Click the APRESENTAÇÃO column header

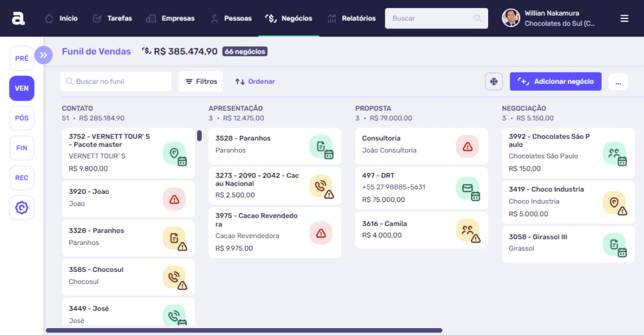point(235,108)
